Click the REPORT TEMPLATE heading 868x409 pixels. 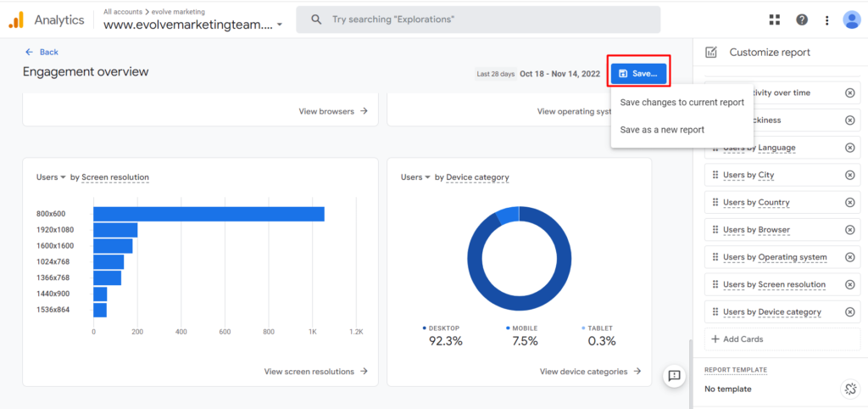[736, 370]
